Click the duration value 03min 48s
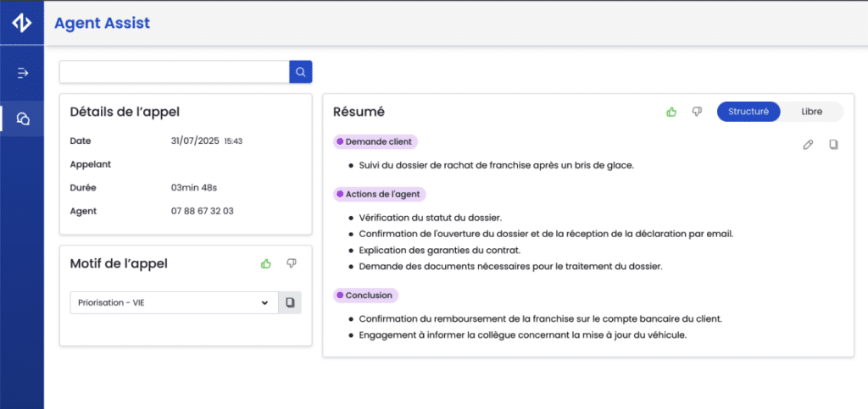Image resolution: width=868 pixels, height=409 pixels. click(x=194, y=187)
